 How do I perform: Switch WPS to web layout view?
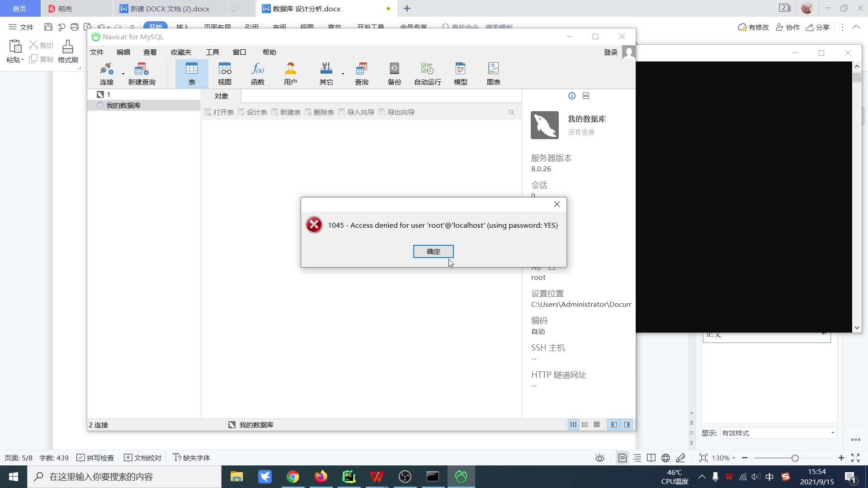point(665,458)
